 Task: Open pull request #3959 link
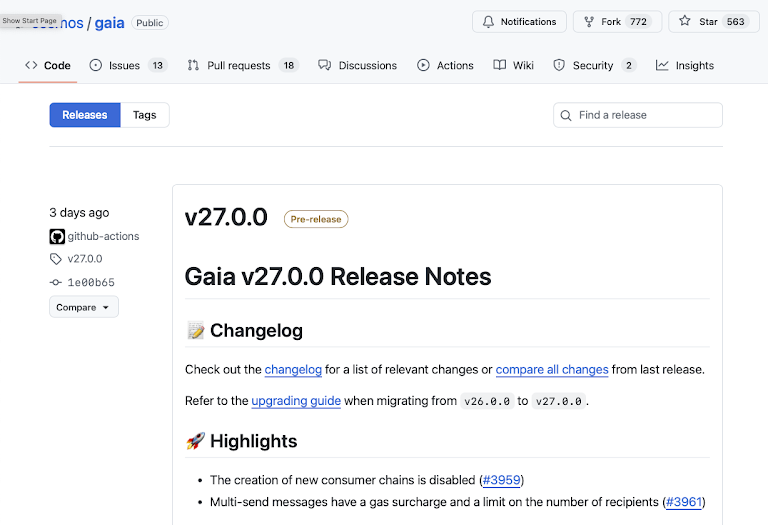pyautogui.click(x=502, y=480)
